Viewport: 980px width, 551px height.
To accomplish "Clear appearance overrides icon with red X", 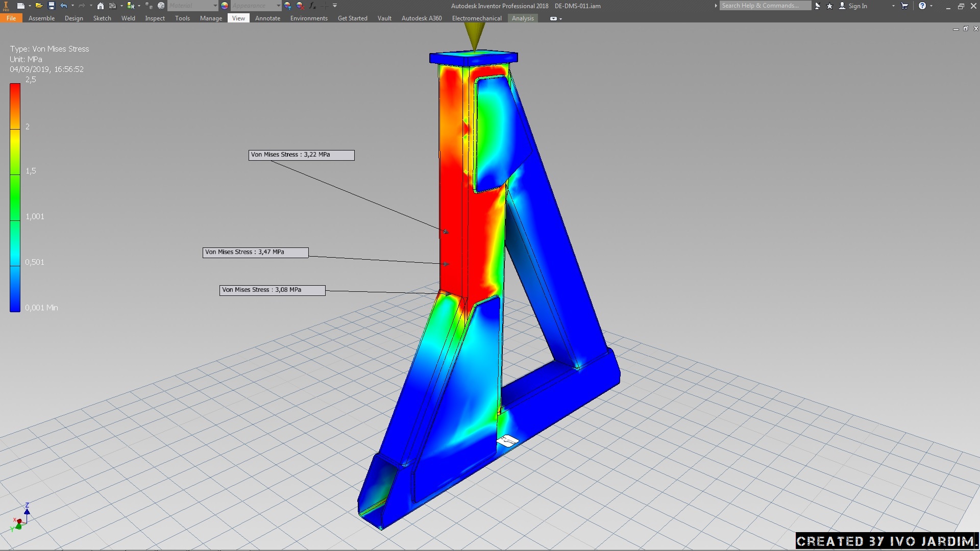I will click(300, 6).
